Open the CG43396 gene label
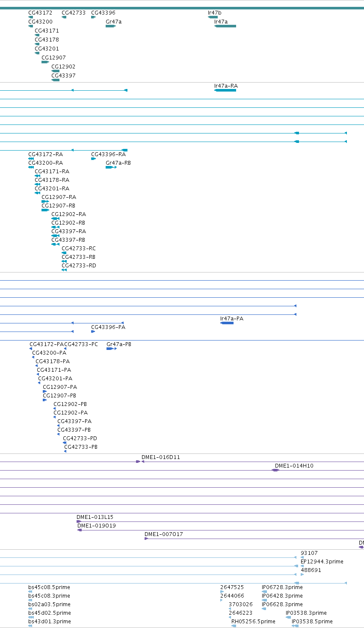The width and height of the screenshot is (364, 628). pyautogui.click(x=103, y=13)
